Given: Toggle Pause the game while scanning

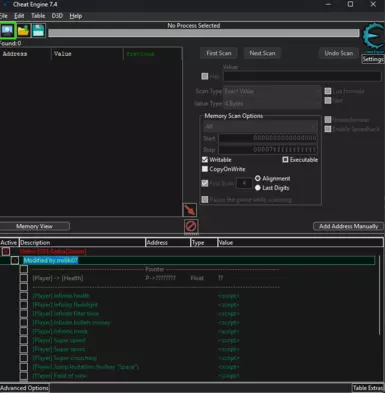Looking at the screenshot, I should 205,200.
